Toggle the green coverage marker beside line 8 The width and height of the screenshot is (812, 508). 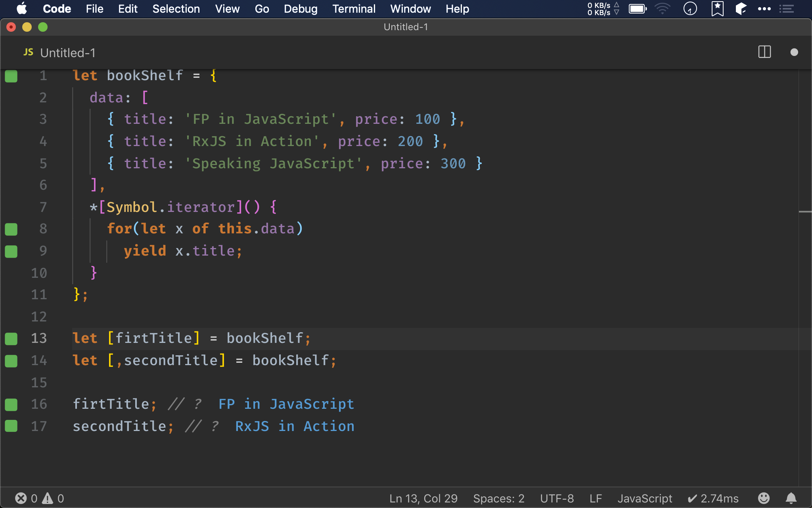pos(11,229)
